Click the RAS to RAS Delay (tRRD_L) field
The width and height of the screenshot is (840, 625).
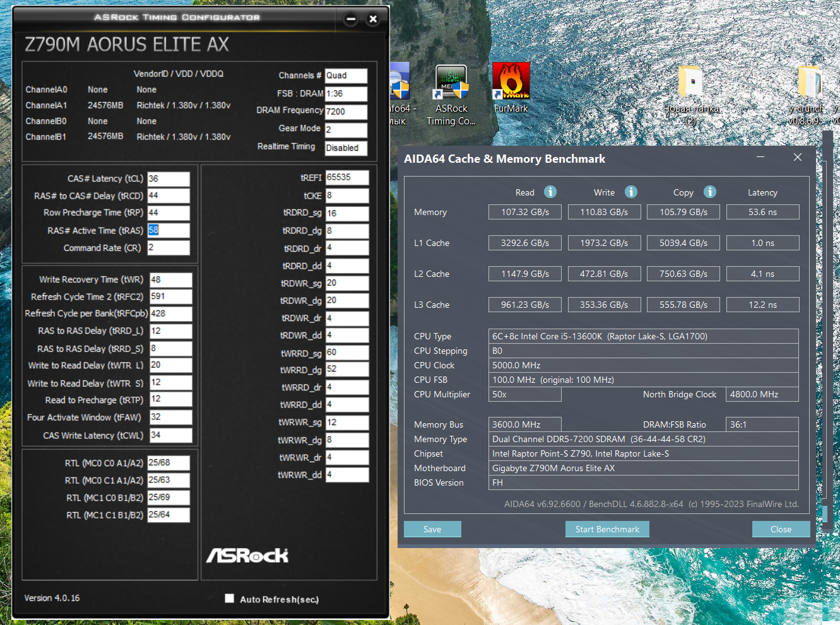point(171,331)
